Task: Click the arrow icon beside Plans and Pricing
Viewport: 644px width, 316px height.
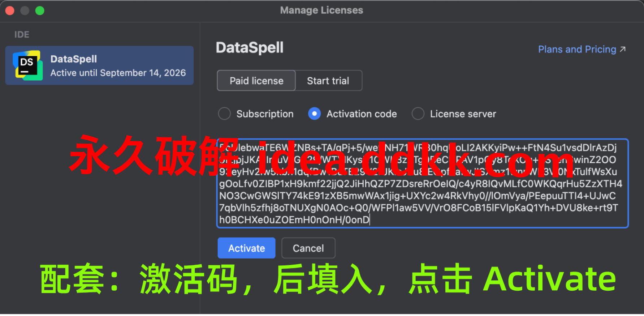Action: (x=623, y=49)
